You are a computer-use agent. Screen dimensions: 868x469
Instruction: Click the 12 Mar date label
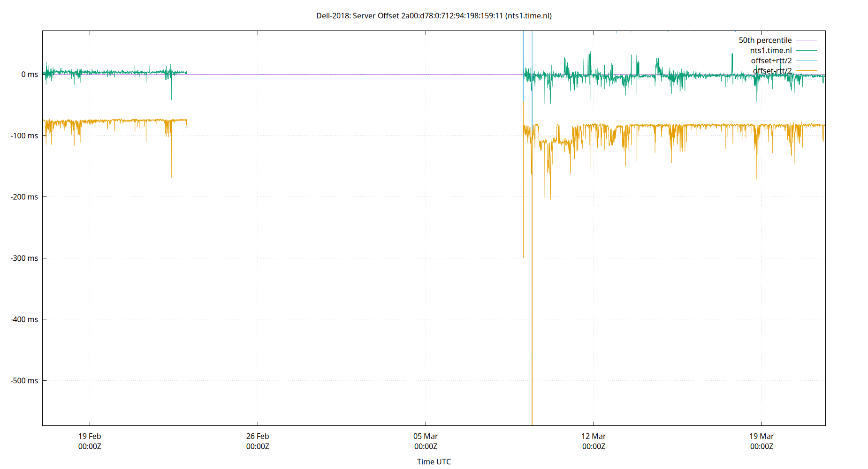(x=593, y=436)
